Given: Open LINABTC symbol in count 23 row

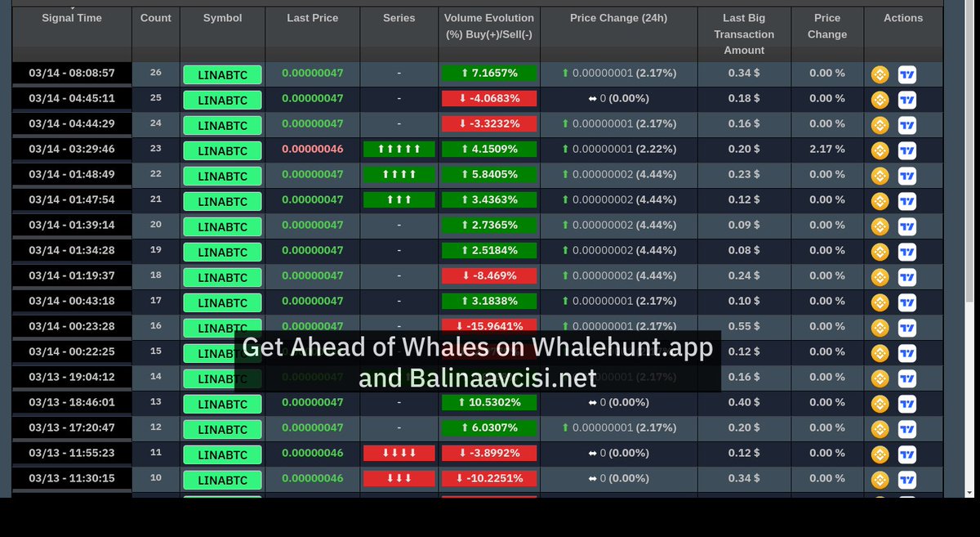Looking at the screenshot, I should pos(222,151).
